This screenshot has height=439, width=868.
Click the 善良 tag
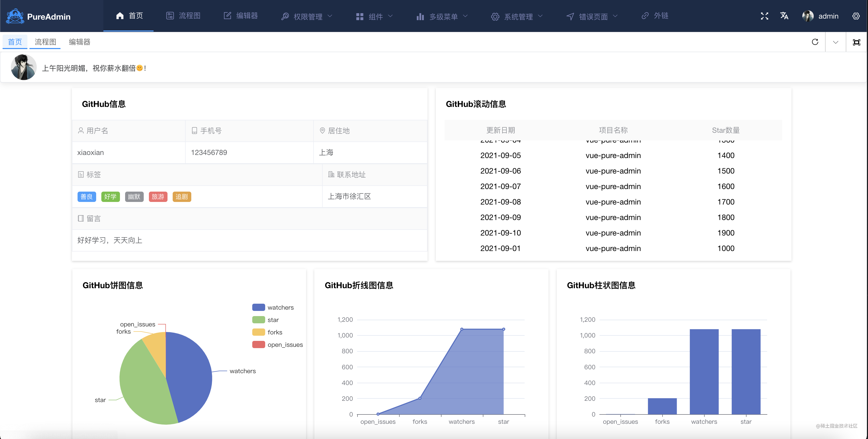coord(87,197)
